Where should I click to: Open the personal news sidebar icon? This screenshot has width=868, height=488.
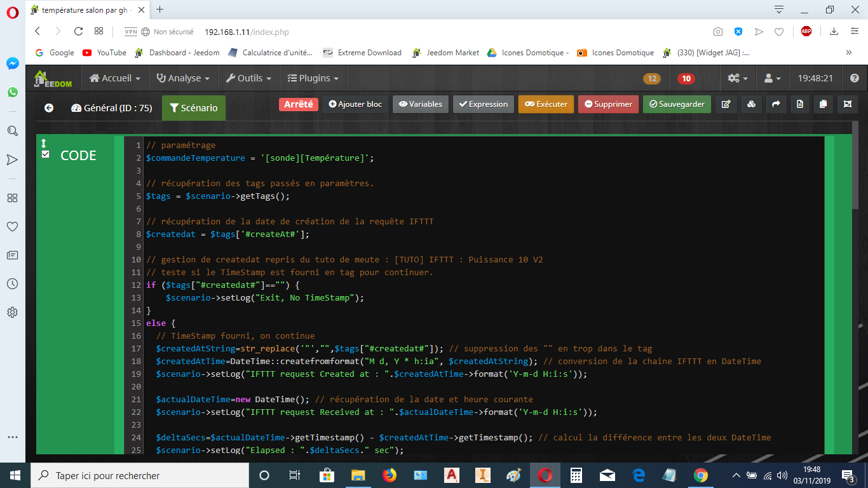(x=12, y=255)
